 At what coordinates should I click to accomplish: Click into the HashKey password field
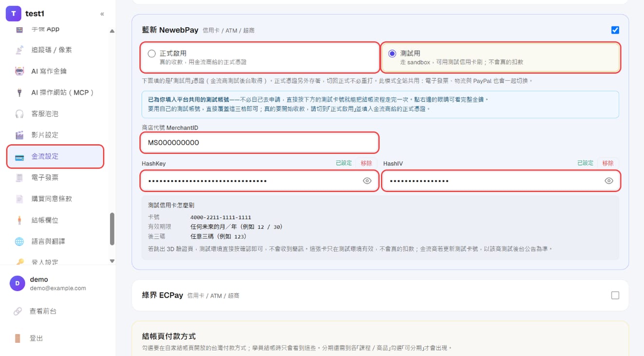click(260, 181)
